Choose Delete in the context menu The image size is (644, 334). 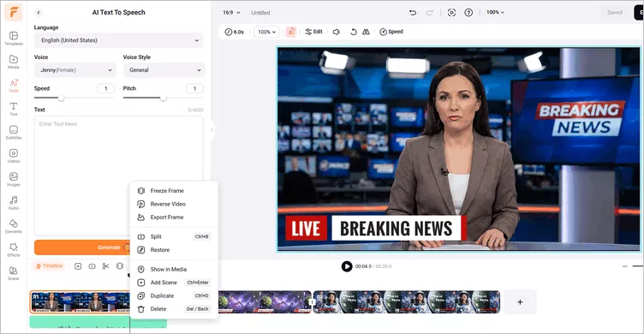click(174, 308)
